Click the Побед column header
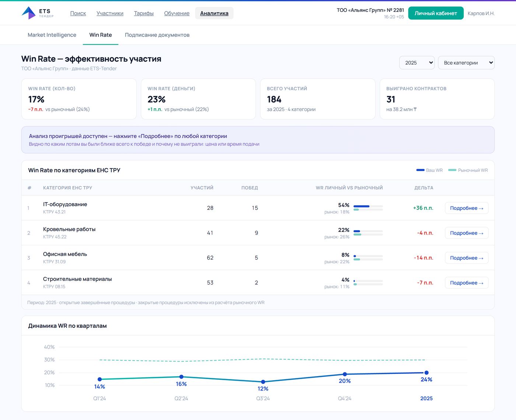Image resolution: width=516 pixels, height=420 pixels. pyautogui.click(x=250, y=188)
